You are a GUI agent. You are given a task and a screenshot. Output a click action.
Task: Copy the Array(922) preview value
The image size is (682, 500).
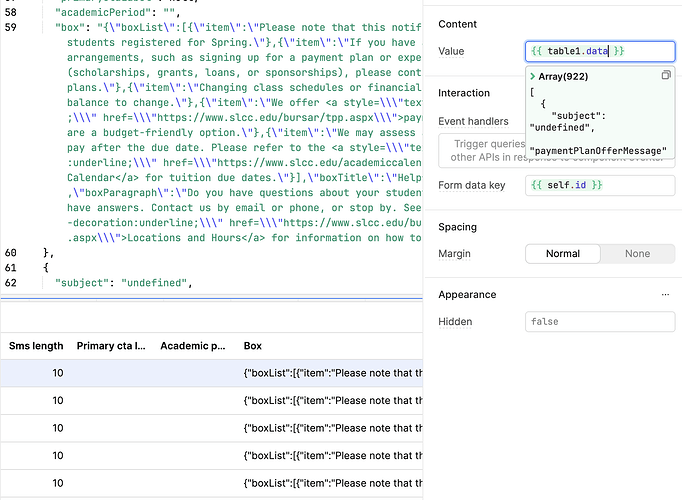(666, 76)
